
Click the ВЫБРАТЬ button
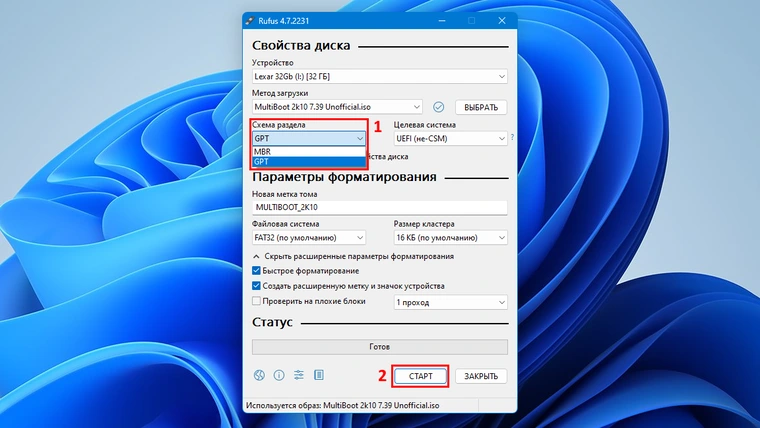[481, 107]
